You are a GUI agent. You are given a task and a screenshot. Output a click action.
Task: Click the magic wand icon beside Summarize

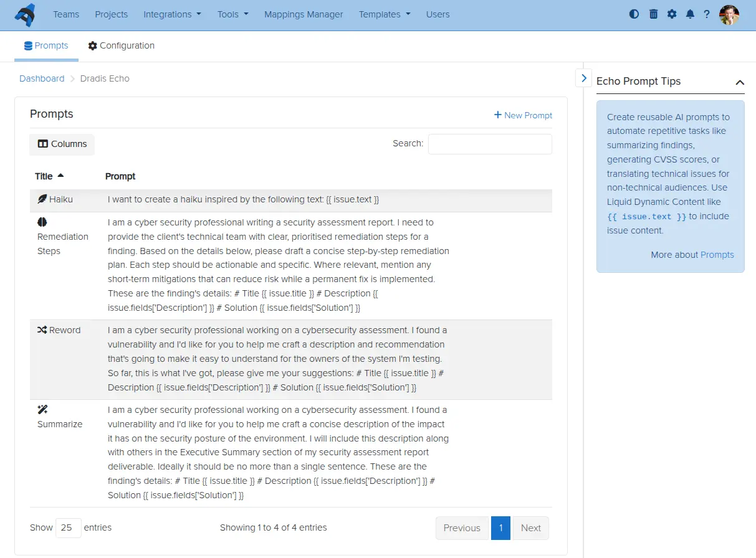click(x=42, y=409)
